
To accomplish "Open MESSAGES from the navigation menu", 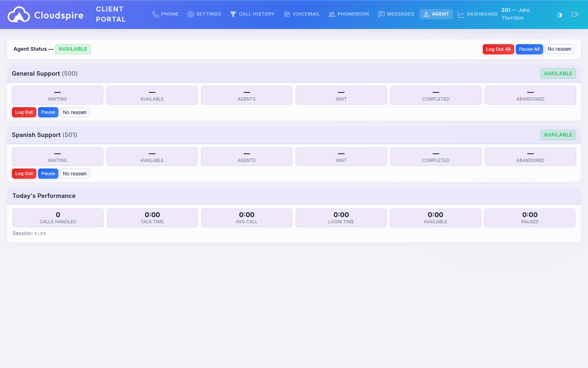I will click(x=396, y=14).
